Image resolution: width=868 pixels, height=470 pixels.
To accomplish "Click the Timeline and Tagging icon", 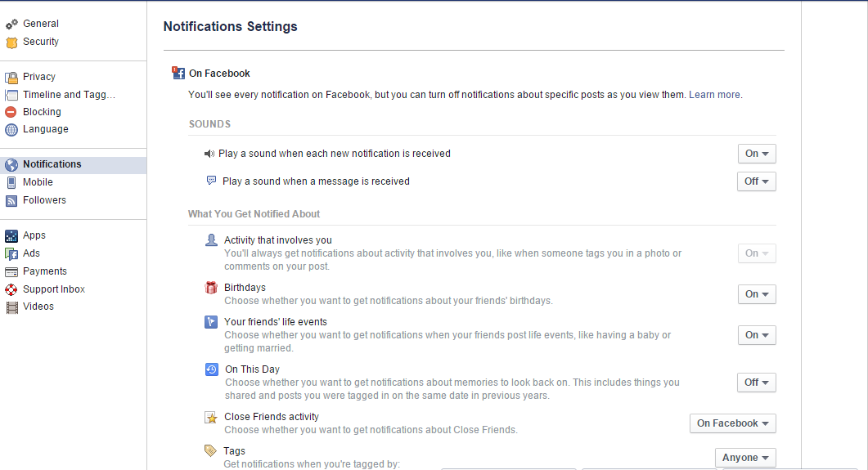I will coord(11,95).
